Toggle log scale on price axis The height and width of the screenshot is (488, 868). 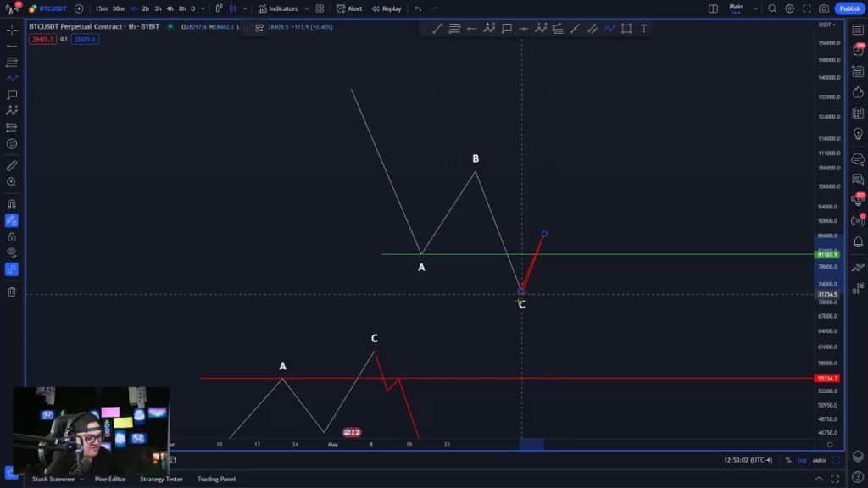(x=803, y=460)
